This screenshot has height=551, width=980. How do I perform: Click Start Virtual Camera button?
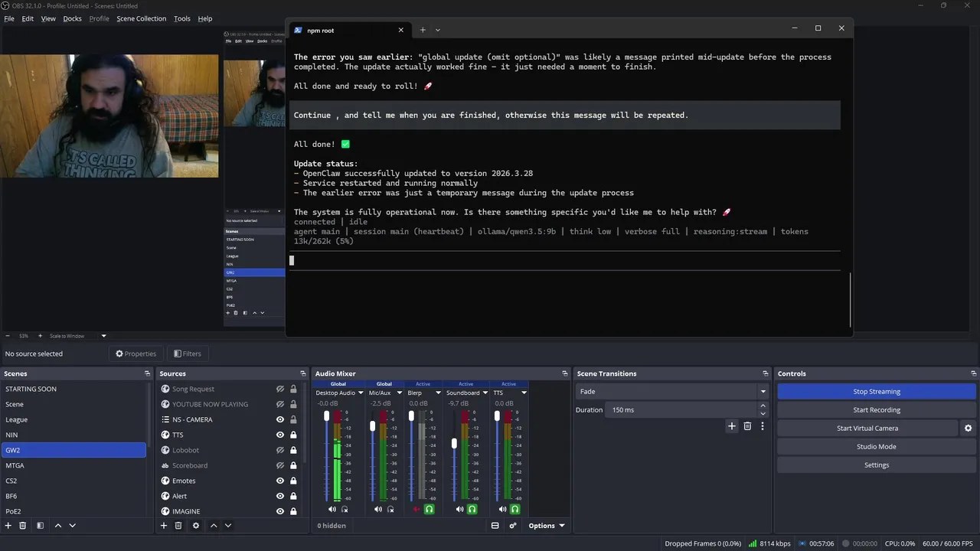coord(867,429)
